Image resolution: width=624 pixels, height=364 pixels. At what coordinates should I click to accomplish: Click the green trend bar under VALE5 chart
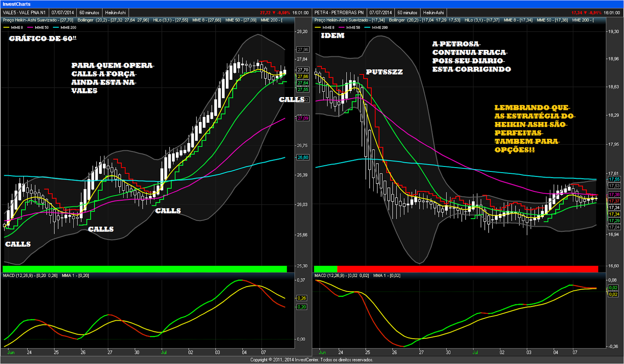click(x=145, y=269)
